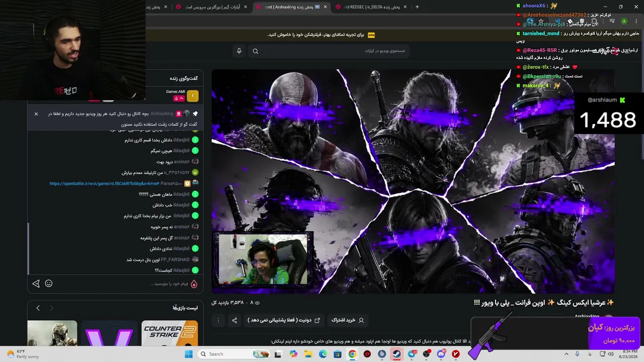This screenshot has width=644, height=362.
Task: Open the taskbar clock showing 8:34 PM
Action: click(629, 354)
